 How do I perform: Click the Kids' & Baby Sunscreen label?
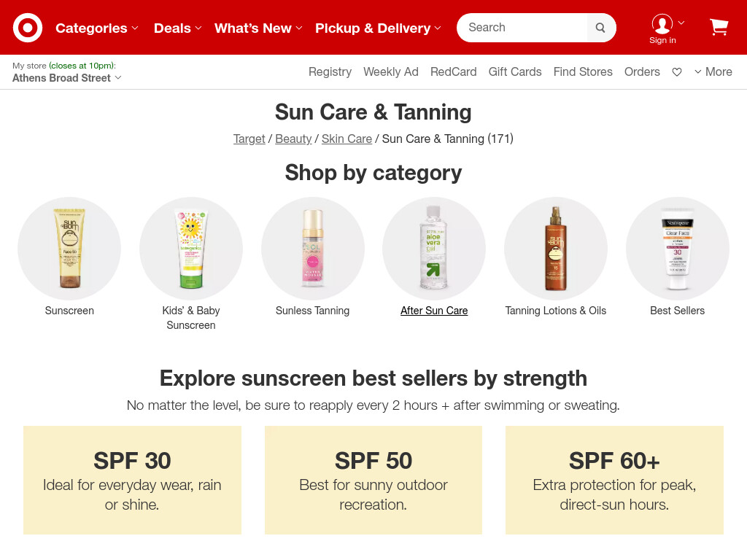(x=191, y=318)
